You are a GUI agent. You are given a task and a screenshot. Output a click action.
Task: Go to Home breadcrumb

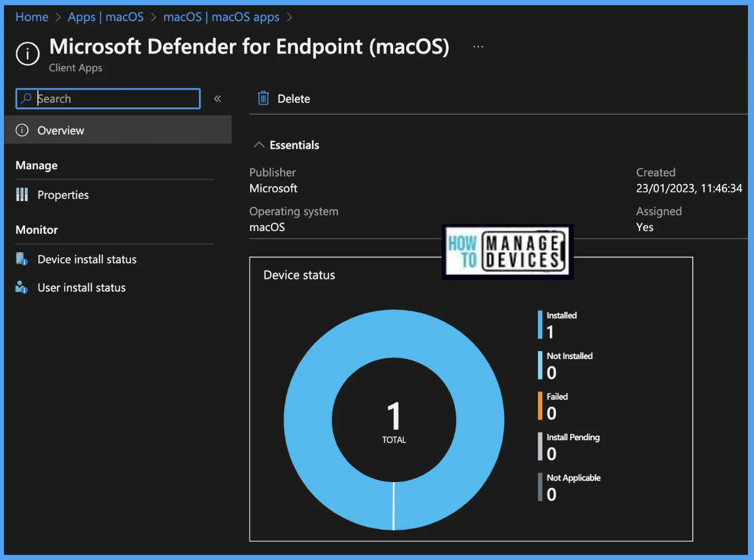pos(32,17)
